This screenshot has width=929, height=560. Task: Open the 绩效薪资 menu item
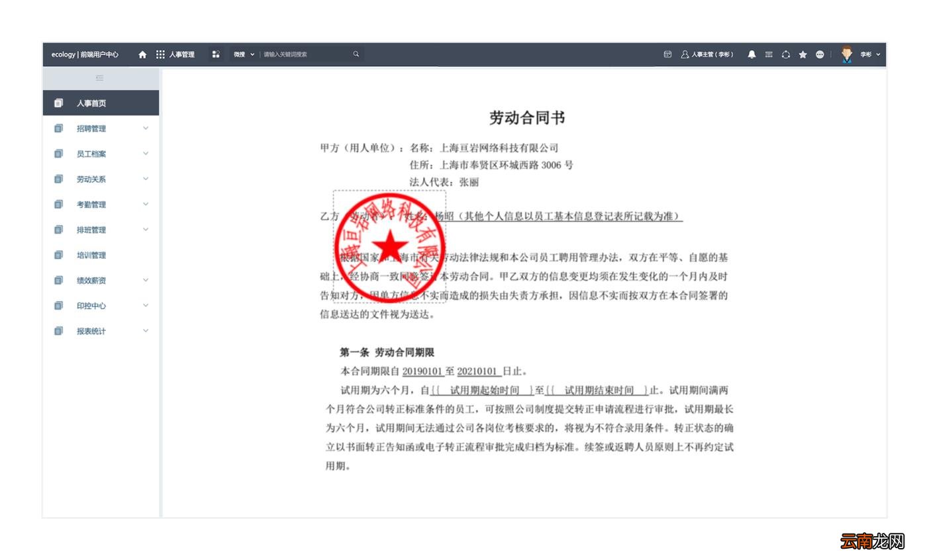point(101,281)
